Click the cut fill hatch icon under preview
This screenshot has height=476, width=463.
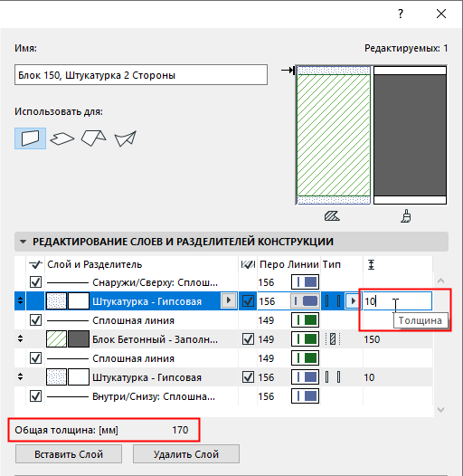click(x=332, y=216)
